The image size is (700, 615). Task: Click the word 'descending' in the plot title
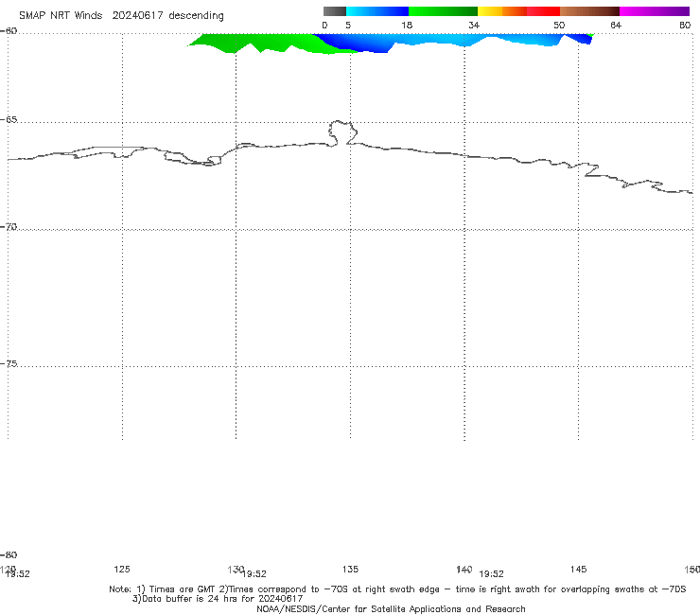[197, 16]
